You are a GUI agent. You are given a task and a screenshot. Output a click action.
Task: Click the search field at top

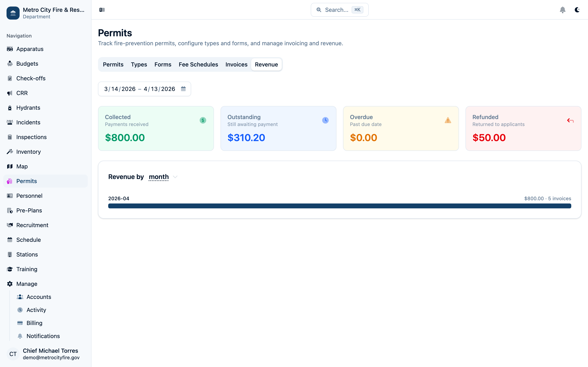pos(339,10)
